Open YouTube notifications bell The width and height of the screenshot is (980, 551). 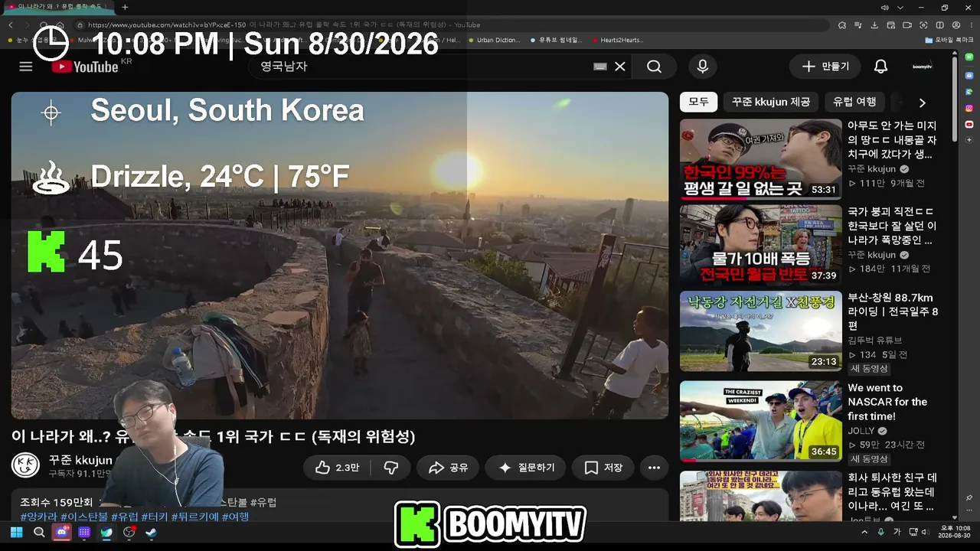coord(881,67)
